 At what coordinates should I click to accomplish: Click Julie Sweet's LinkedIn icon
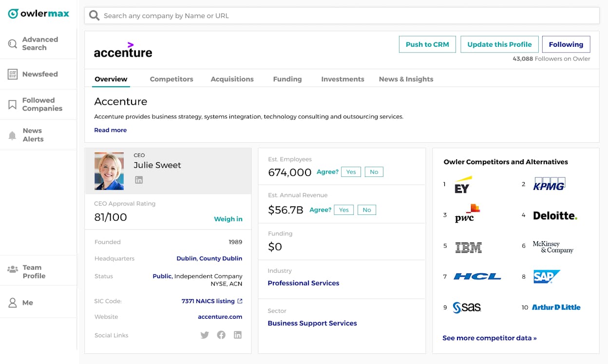pyautogui.click(x=139, y=180)
